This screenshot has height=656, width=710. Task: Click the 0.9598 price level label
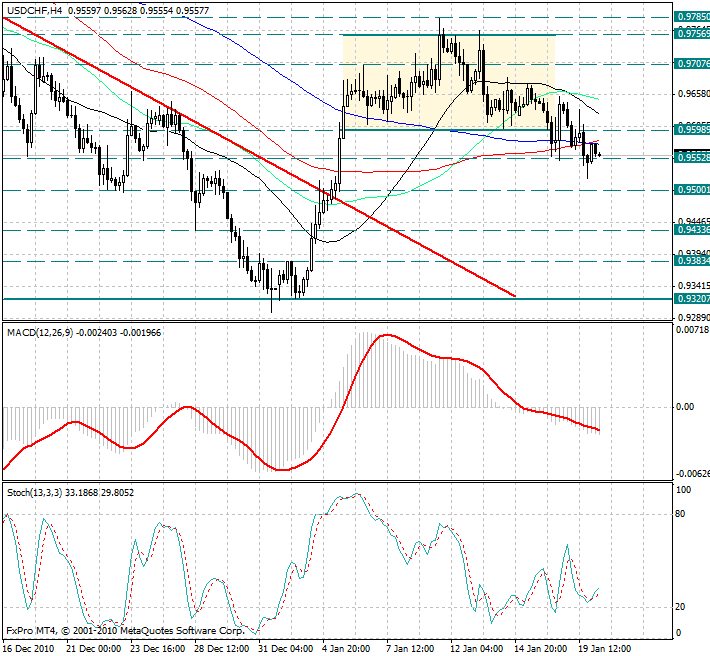692,130
